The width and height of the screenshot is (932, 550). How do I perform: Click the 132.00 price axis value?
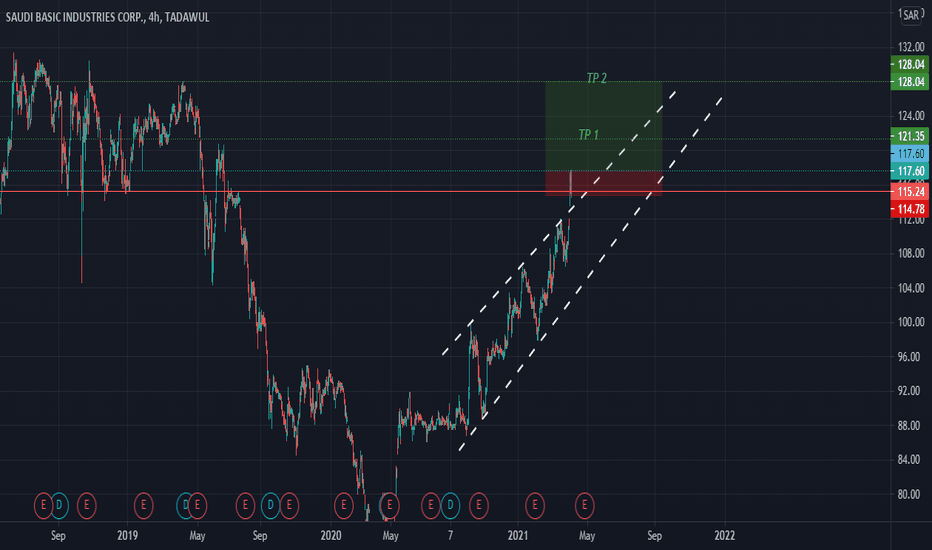911,47
